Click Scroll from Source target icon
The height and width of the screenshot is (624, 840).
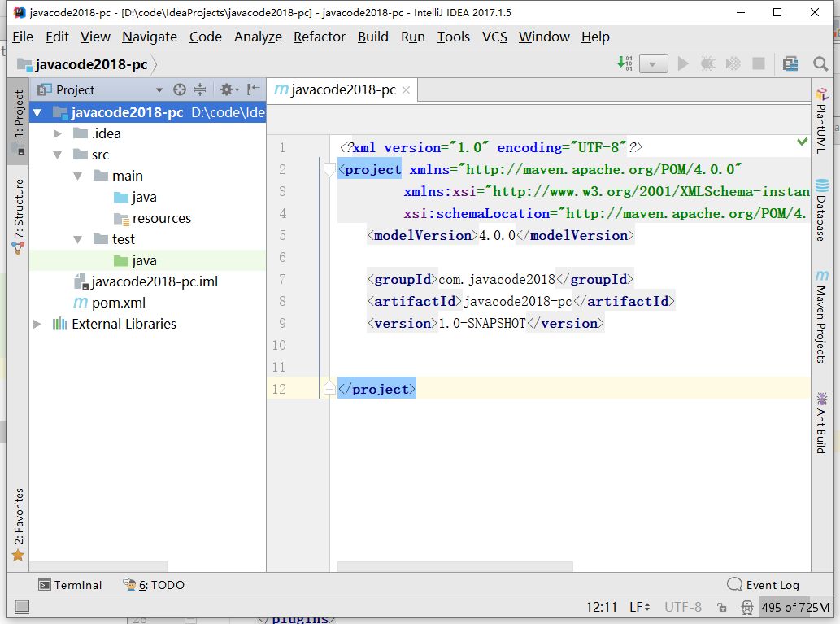click(x=180, y=89)
